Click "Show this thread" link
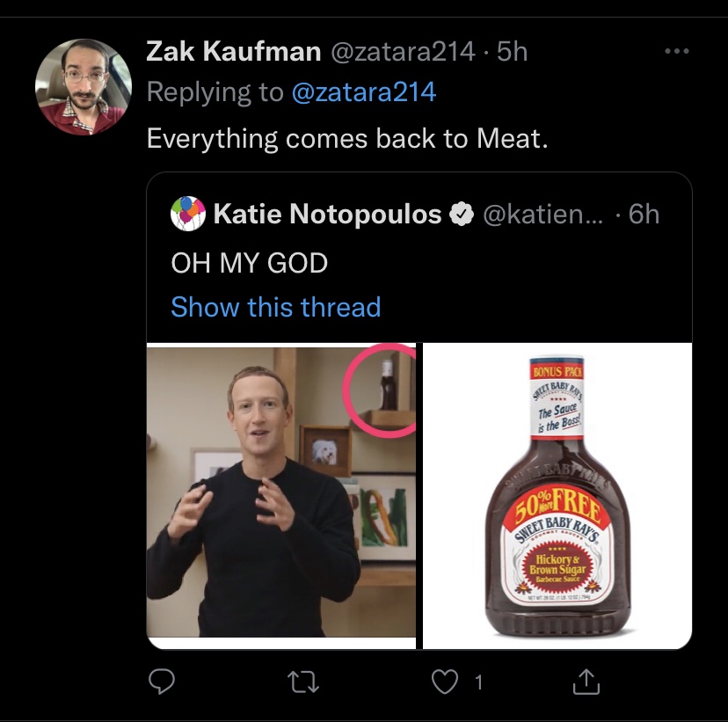This screenshot has height=722, width=728. pos(275,307)
